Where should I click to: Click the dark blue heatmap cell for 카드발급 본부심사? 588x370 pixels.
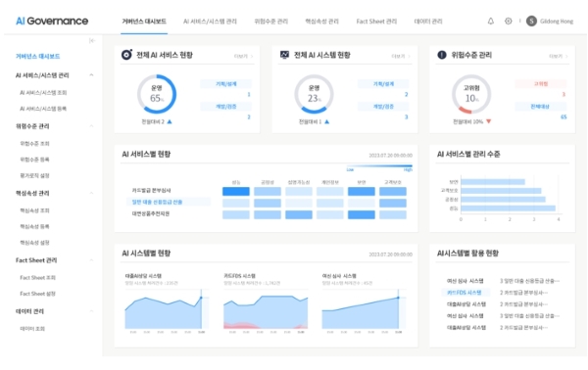pos(236,191)
